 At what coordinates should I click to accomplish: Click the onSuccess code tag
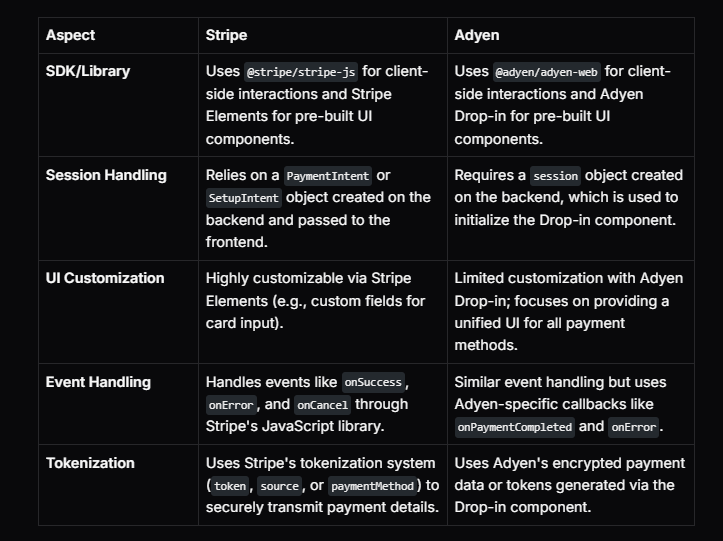point(373,382)
